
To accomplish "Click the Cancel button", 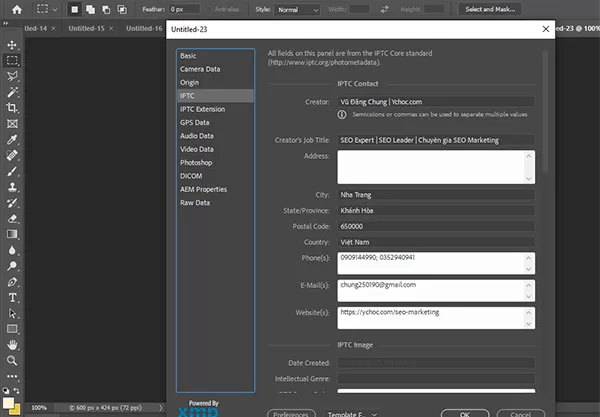I will point(520,414).
